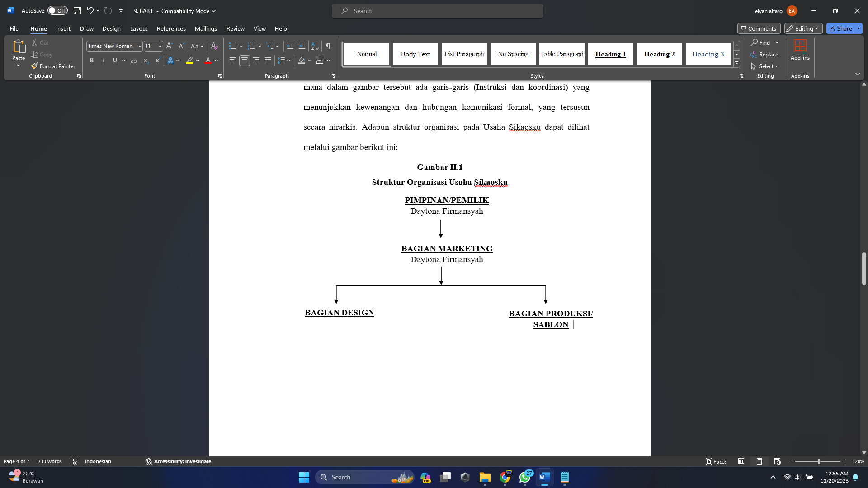Apply superscript formatting

(x=157, y=61)
